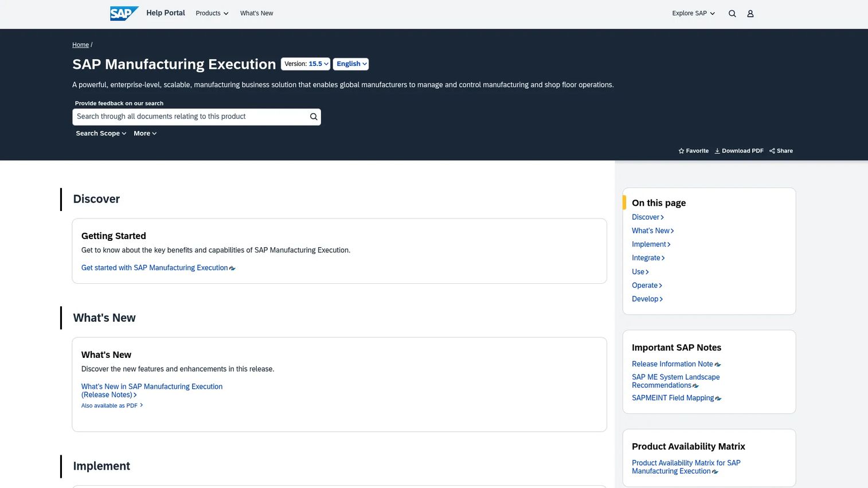Open the header search magnifier icon
Screen dimensions: 868x488
coord(732,14)
